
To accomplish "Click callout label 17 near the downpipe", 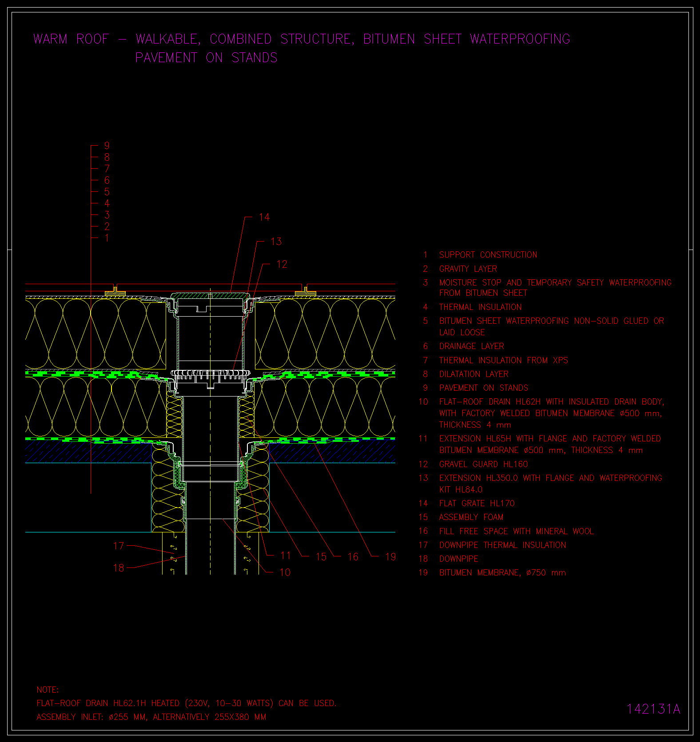I will pyautogui.click(x=119, y=546).
